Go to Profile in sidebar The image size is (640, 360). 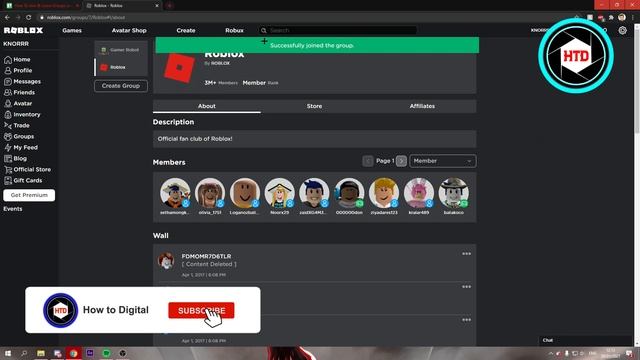pyautogui.click(x=18, y=71)
